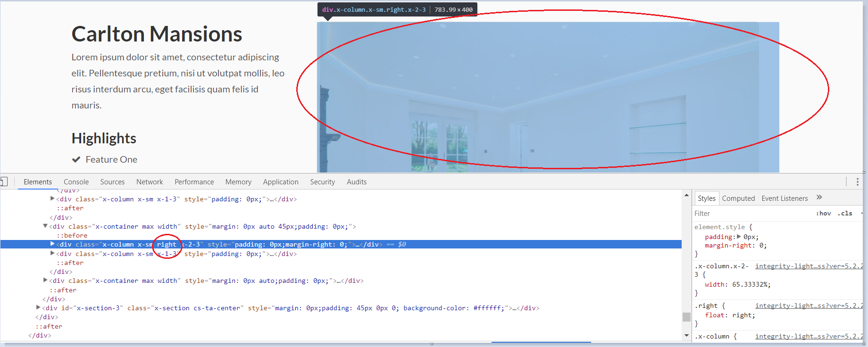Open the DevTools three-dot menu
868x347 pixels.
[857, 182]
